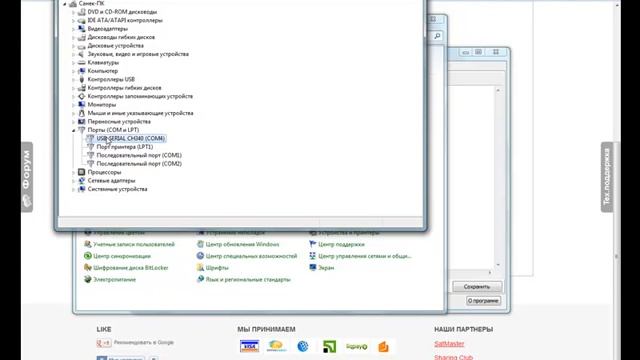Viewport: 640px width, 360px height.
Task: Click the Мыши и иные указывающие устройства icon
Action: pos(82,113)
